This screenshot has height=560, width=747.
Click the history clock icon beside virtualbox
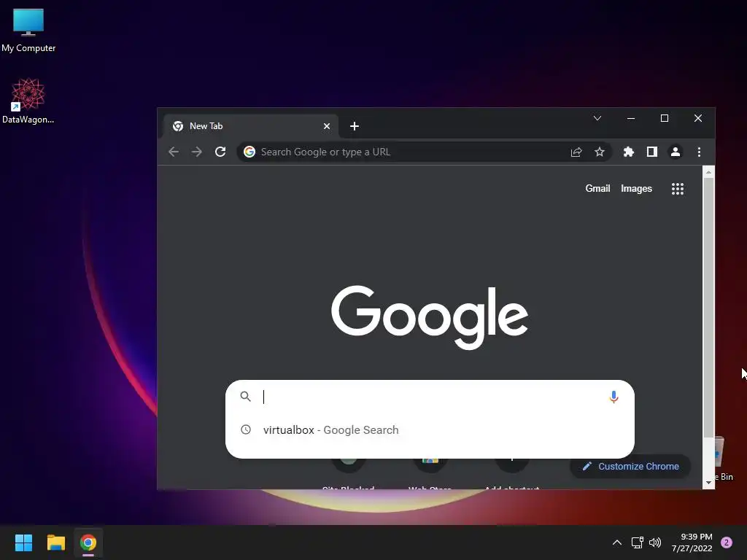pyautogui.click(x=246, y=429)
